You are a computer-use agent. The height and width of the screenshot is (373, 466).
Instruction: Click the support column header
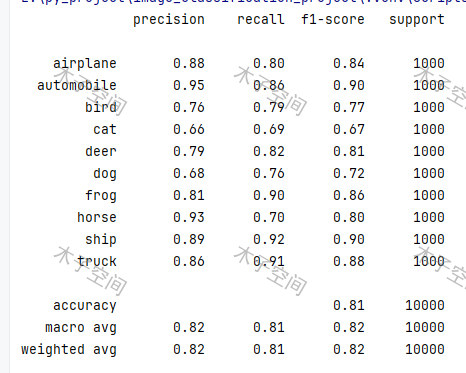point(417,20)
